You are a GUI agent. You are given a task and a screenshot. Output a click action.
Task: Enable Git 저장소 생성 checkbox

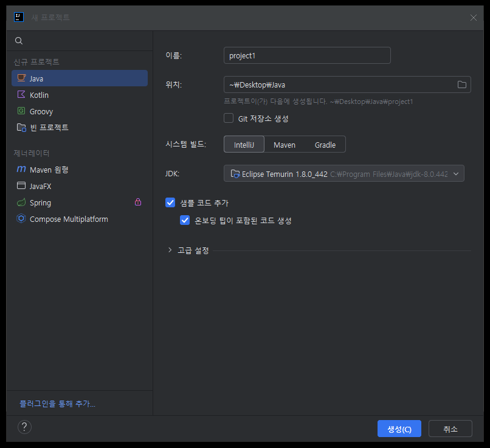click(x=229, y=118)
